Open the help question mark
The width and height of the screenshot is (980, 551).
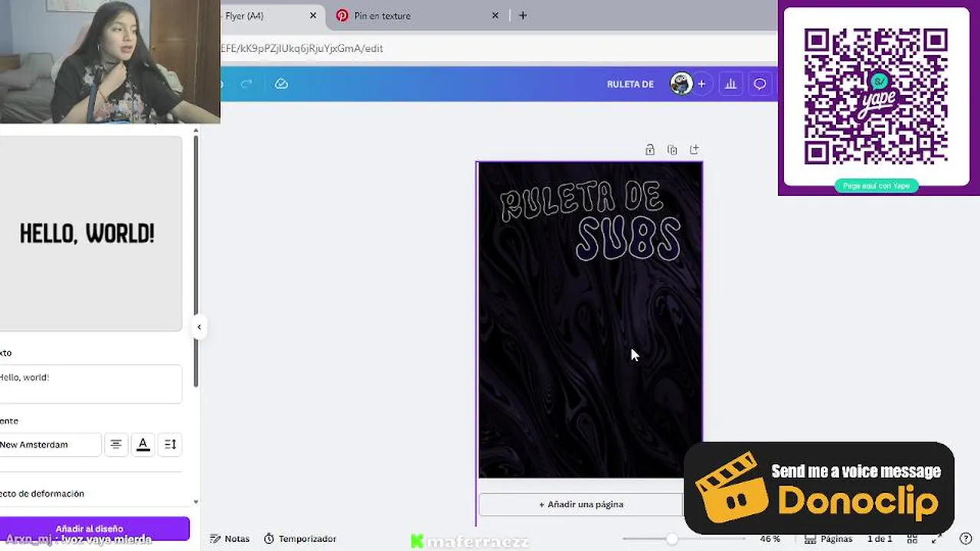pyautogui.click(x=965, y=539)
